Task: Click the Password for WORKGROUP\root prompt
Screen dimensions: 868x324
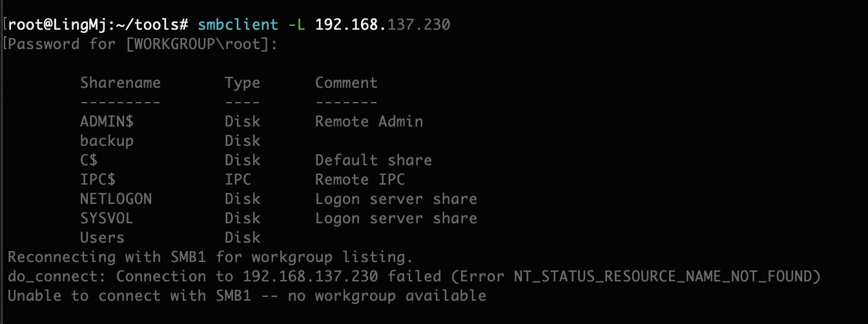Action: pos(142,45)
